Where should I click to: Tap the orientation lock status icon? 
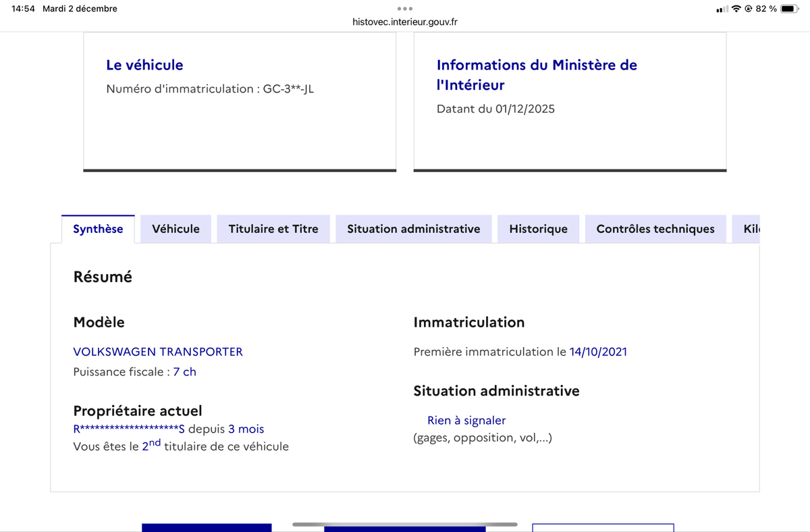(x=749, y=9)
